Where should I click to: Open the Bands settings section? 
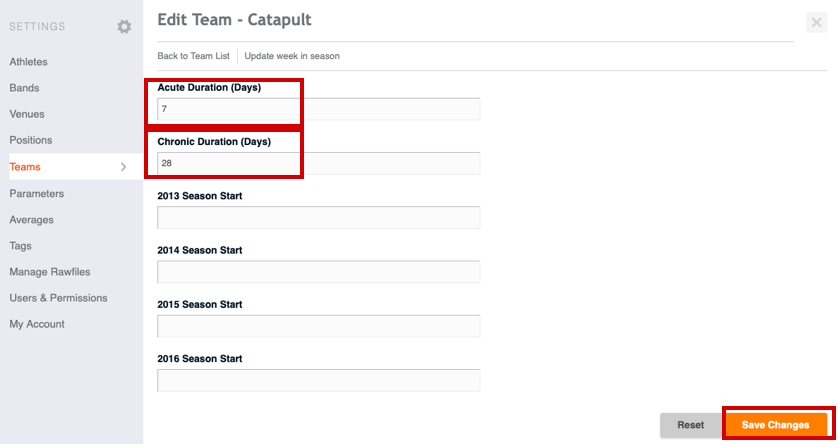click(24, 88)
